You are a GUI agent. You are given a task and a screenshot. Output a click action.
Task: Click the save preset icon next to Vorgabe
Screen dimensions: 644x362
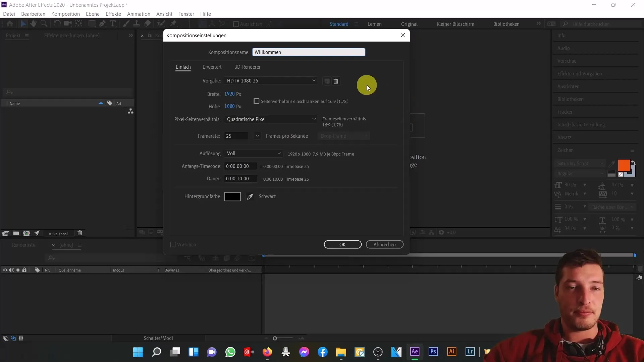[326, 81]
